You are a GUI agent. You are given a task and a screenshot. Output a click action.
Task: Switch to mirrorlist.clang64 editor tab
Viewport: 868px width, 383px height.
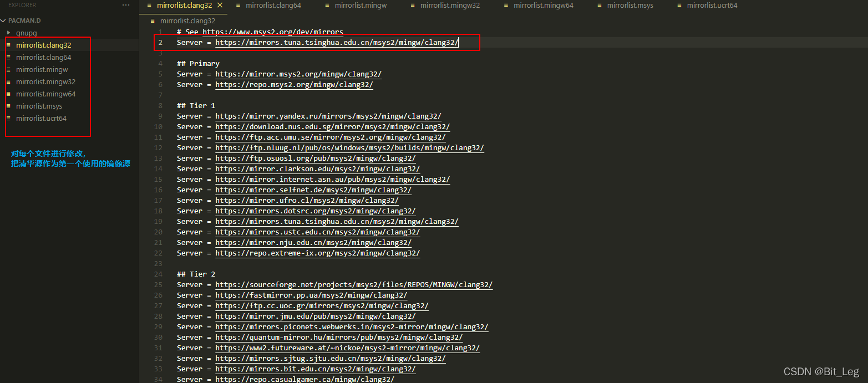(x=273, y=5)
